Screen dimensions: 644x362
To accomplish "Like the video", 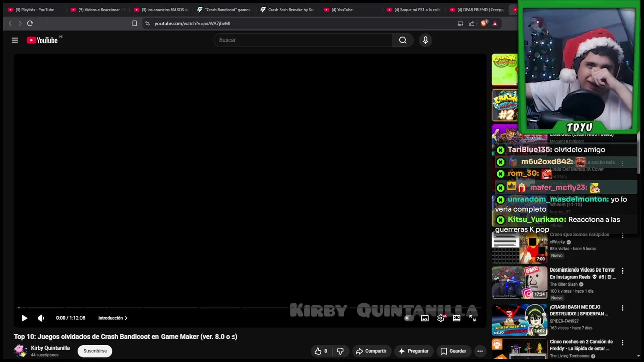I will [321, 351].
